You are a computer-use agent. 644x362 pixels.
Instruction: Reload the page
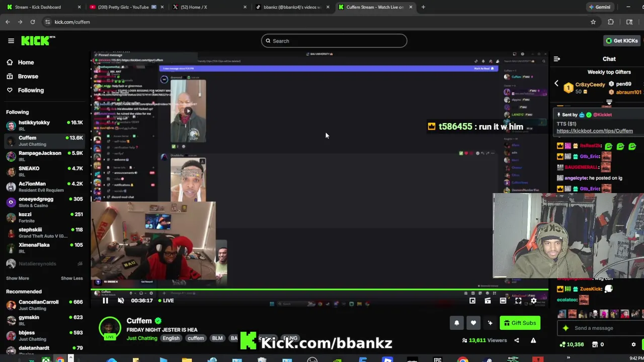point(33,22)
